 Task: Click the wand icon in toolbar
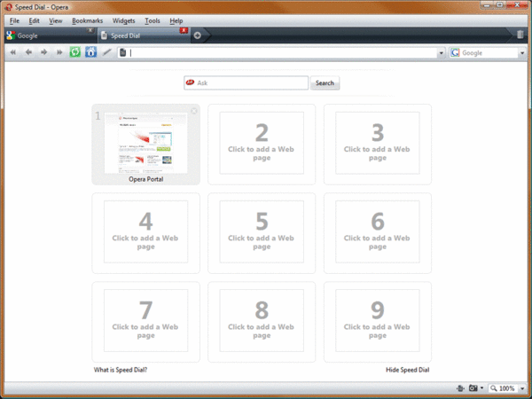(107, 52)
